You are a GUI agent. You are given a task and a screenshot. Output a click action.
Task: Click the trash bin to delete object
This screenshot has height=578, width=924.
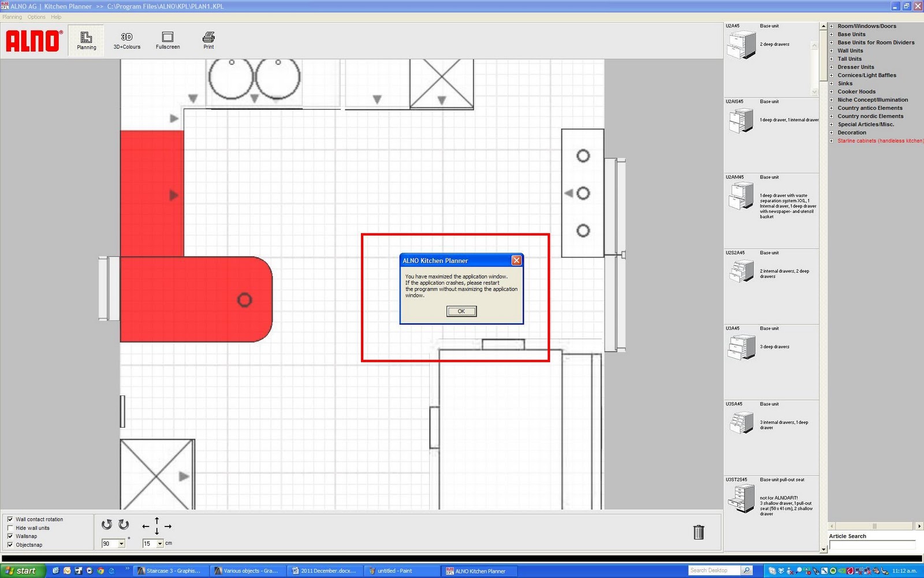coord(699,532)
